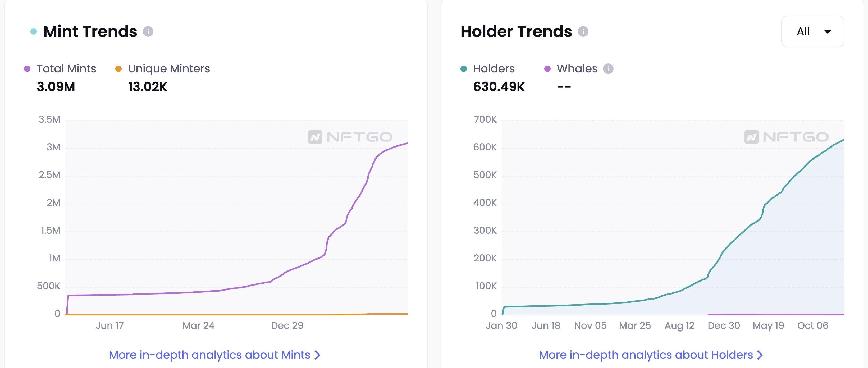Toggle Total Mints series in legend

pyautogui.click(x=66, y=69)
